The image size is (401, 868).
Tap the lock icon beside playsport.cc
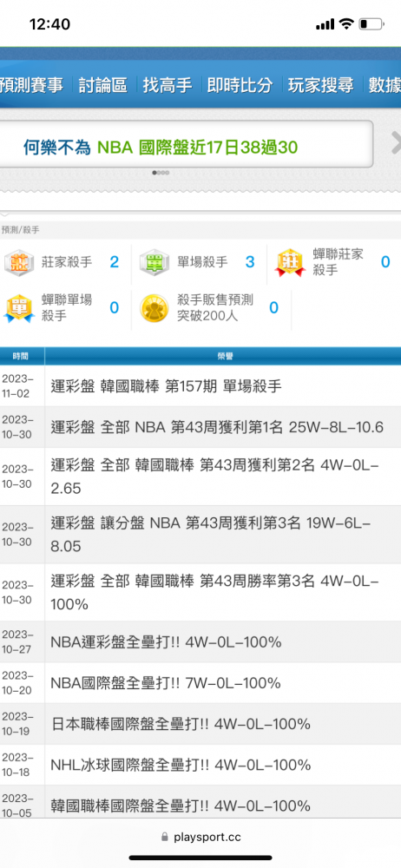click(x=165, y=837)
